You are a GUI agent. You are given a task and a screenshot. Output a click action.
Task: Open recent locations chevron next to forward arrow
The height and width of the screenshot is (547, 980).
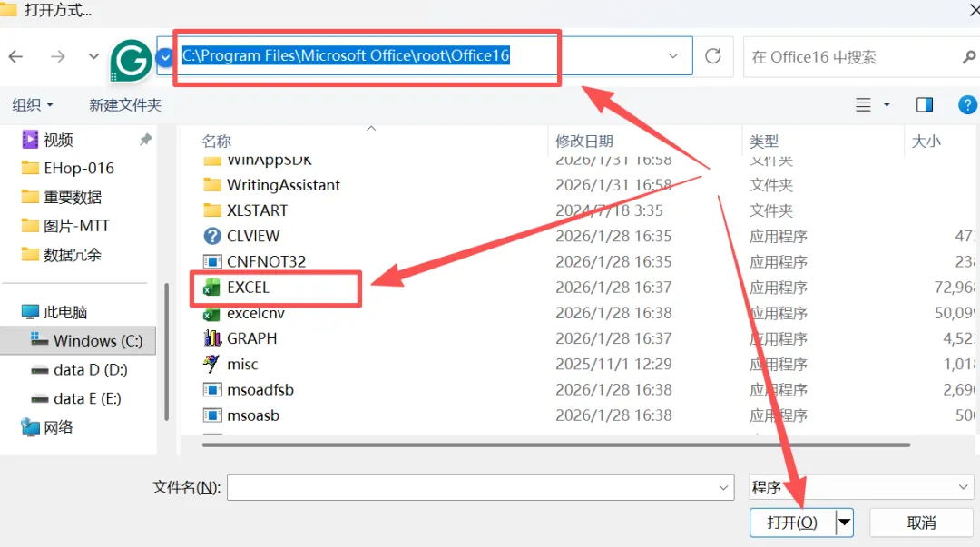click(93, 56)
